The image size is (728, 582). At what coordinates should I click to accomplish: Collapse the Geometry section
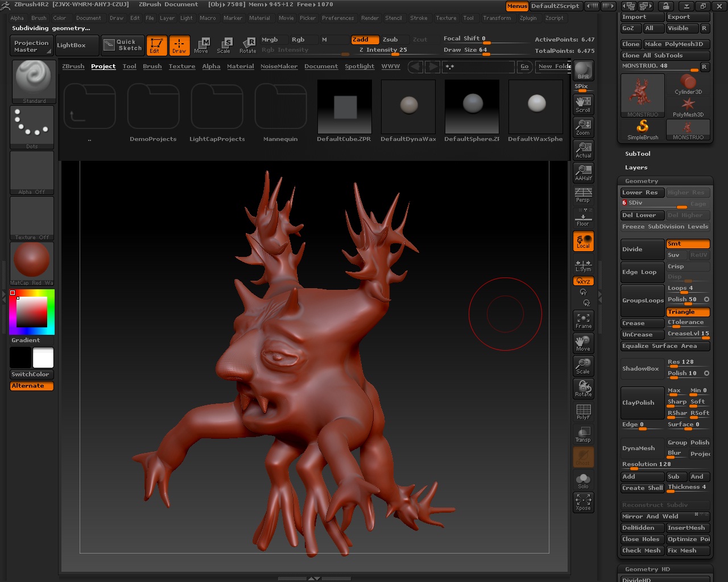click(x=641, y=181)
